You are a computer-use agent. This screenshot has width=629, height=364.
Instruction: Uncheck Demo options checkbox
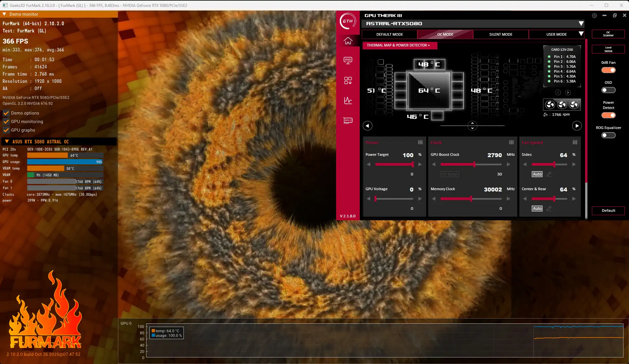6,113
